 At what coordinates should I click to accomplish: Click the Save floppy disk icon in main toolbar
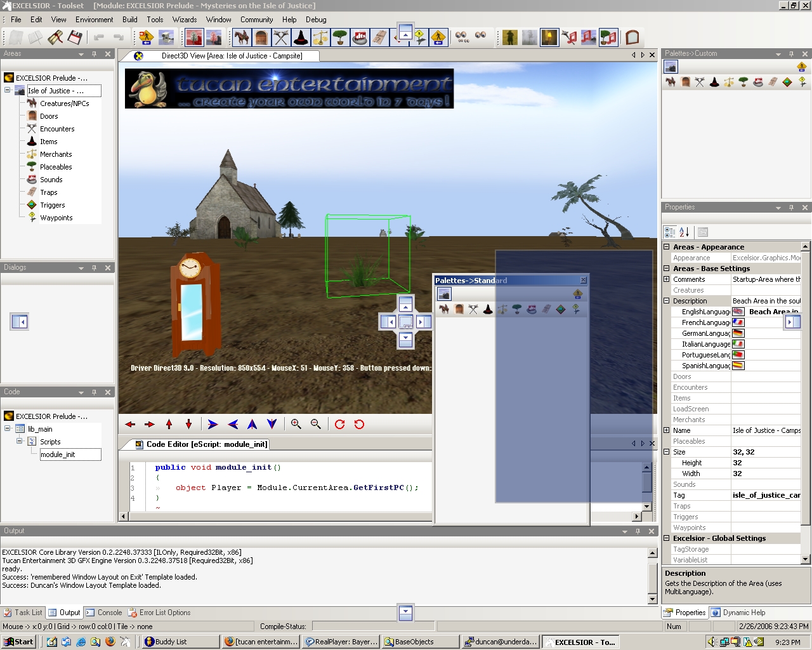coord(75,37)
